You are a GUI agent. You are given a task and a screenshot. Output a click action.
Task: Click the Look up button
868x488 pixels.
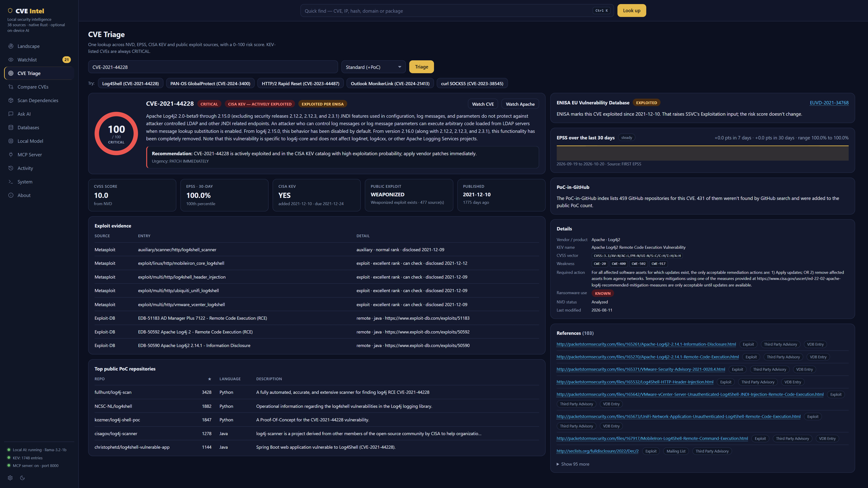tap(632, 10)
